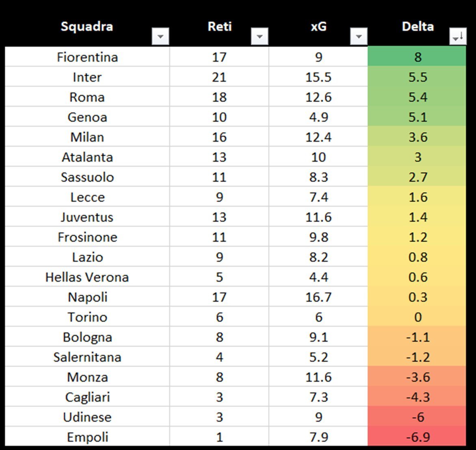Select the Juventus team name cell
476x450 pixels.
pos(87,217)
